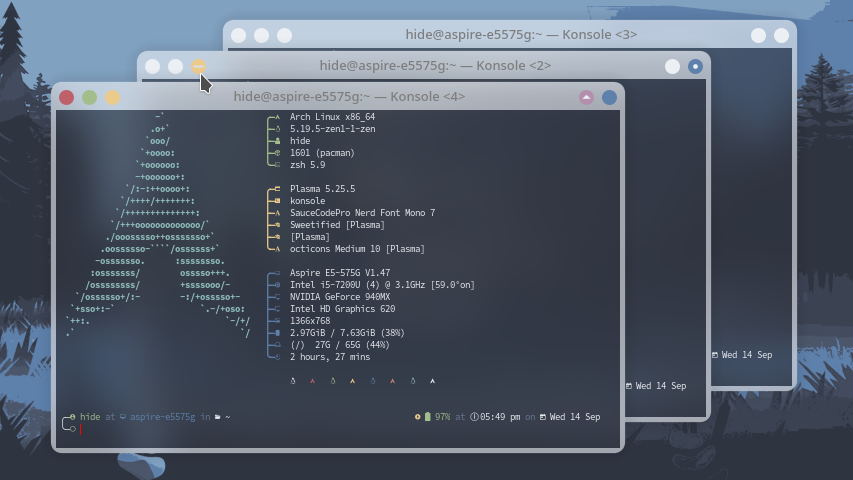This screenshot has width=853, height=480.
Task: Click the icon beside octicons Medium 10
Action: (x=277, y=249)
